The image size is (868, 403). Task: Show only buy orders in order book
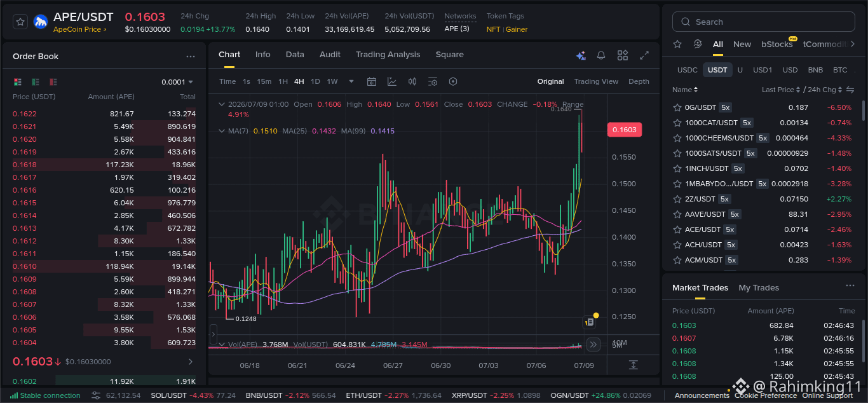pyautogui.click(x=36, y=82)
